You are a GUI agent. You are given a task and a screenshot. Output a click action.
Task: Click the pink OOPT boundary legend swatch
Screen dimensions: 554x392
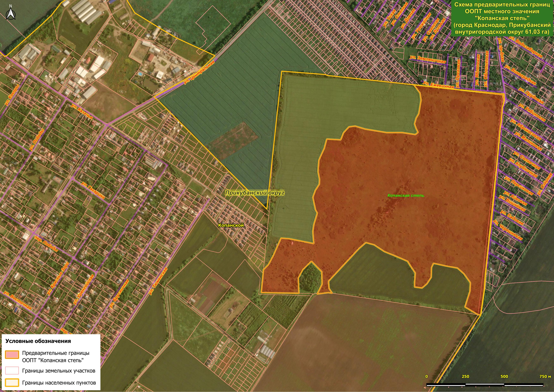[x=12, y=354]
